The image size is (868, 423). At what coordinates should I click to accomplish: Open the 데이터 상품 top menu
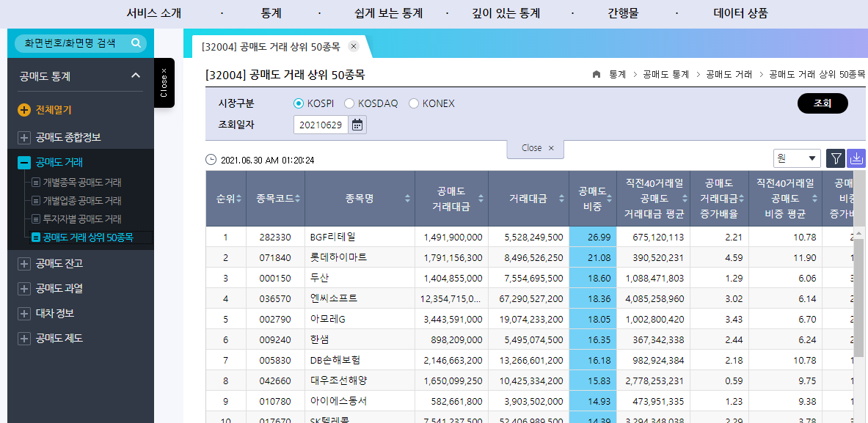click(x=740, y=13)
